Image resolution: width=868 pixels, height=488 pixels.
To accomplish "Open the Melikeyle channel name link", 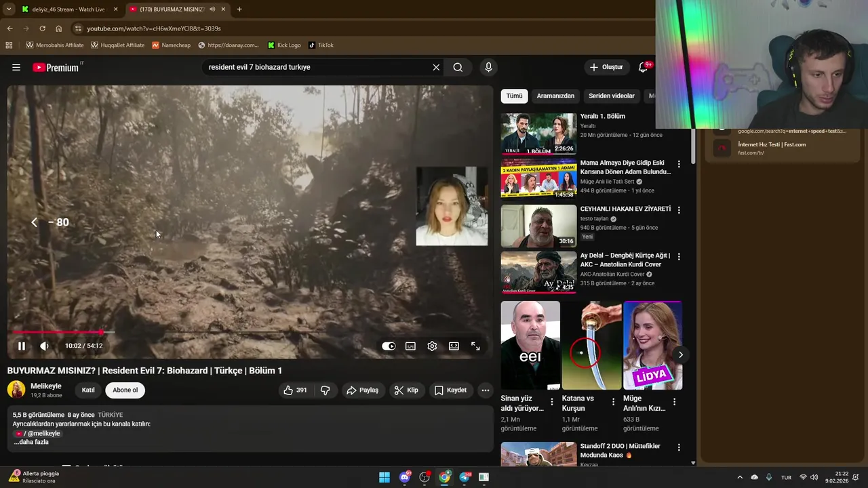I will pos(46,386).
